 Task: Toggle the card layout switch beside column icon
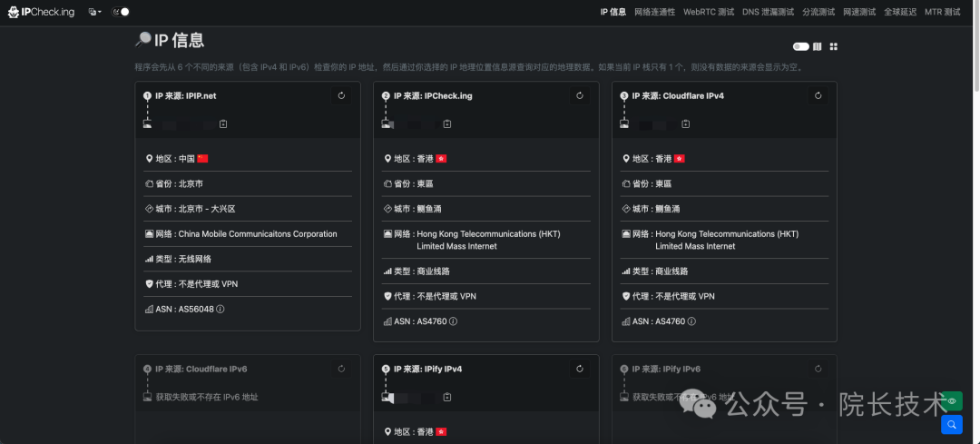[800, 46]
